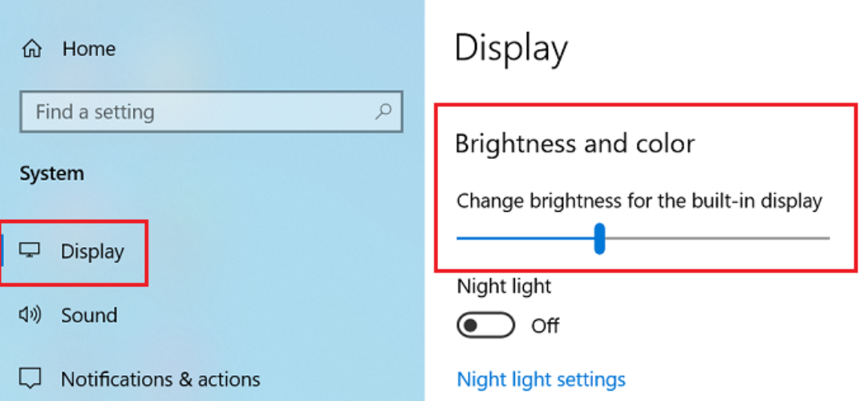
Task: Click the blue filled part of brightness slider
Action: pyautogui.click(x=521, y=238)
